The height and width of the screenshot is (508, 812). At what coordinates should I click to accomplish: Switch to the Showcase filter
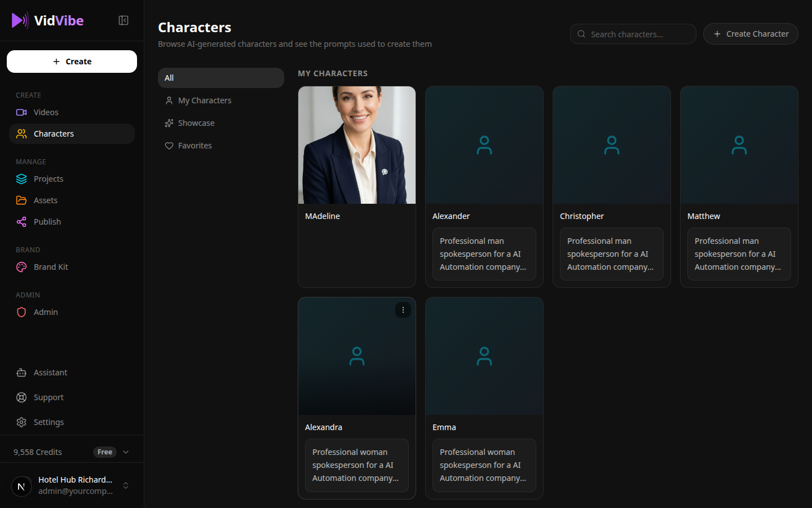coord(169,122)
